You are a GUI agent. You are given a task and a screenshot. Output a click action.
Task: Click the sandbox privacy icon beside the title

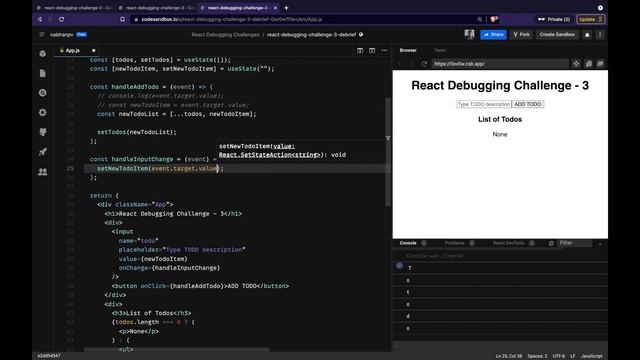[x=361, y=35]
